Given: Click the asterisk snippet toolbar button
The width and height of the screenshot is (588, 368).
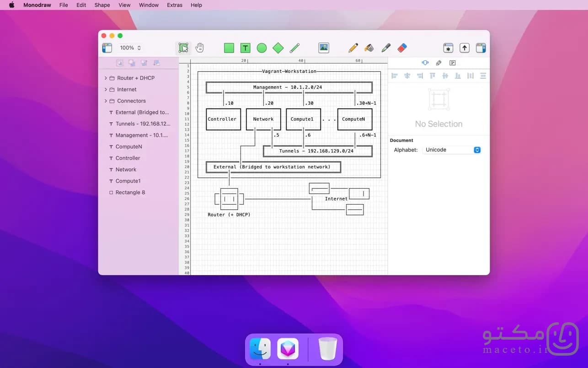Looking at the screenshot, I should click(x=448, y=48).
